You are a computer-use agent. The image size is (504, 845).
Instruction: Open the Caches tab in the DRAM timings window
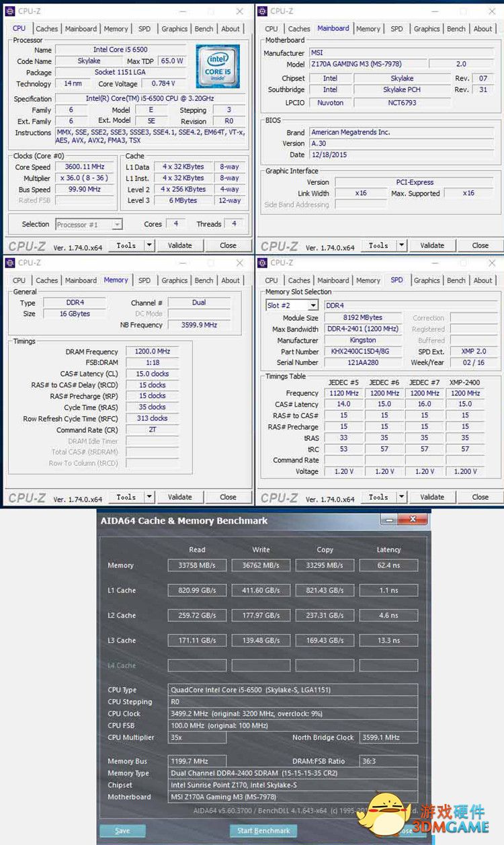tap(47, 280)
